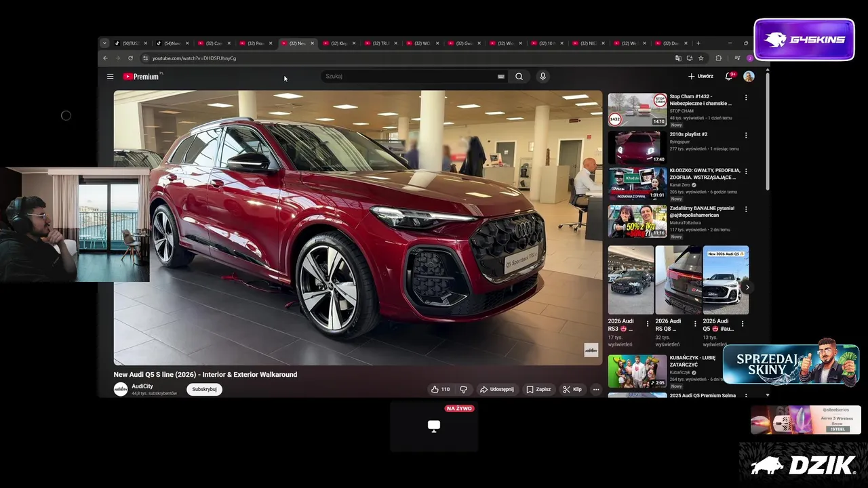Open Zadaliśmy BANALNE pytania thumbnail
Screen dimensions: 868x488
637,222
